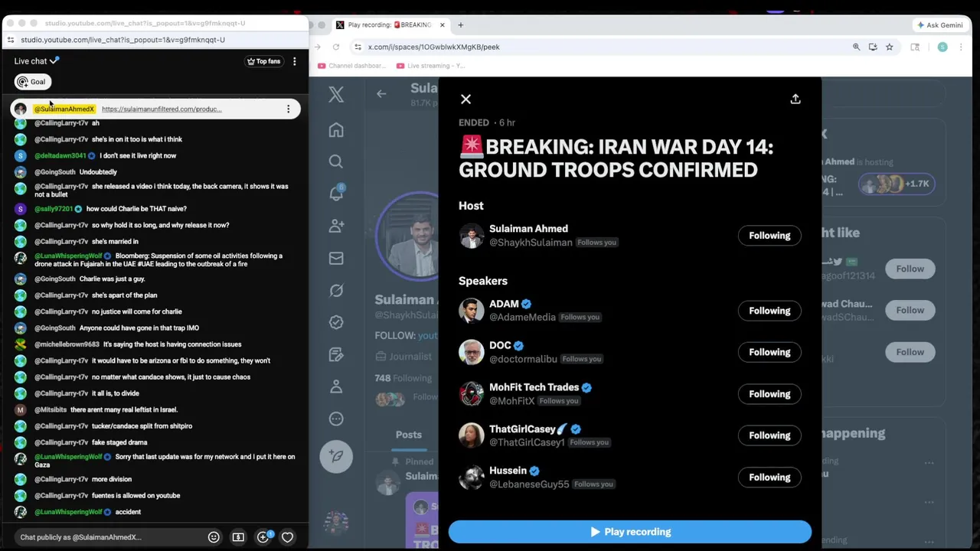Open a new browser tab

pyautogui.click(x=460, y=25)
